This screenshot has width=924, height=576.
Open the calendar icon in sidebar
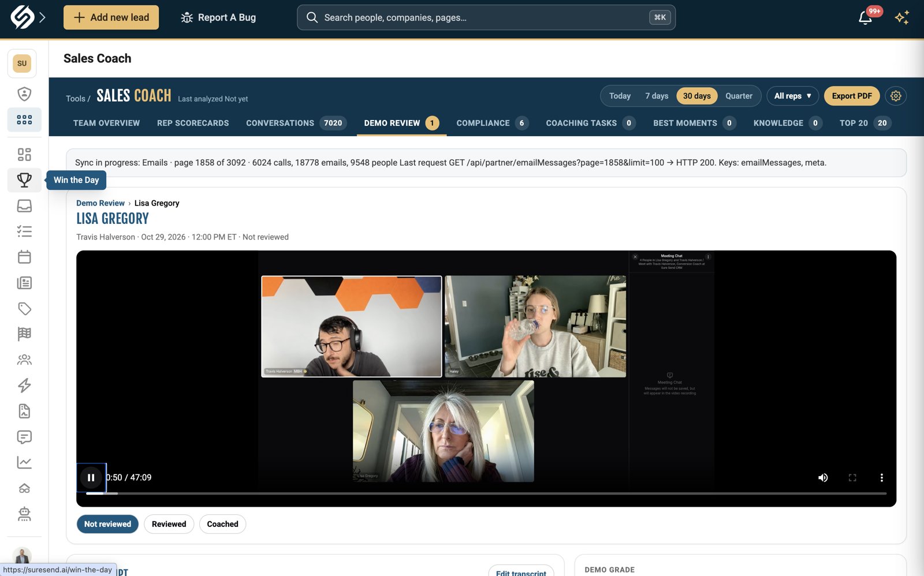(x=24, y=257)
